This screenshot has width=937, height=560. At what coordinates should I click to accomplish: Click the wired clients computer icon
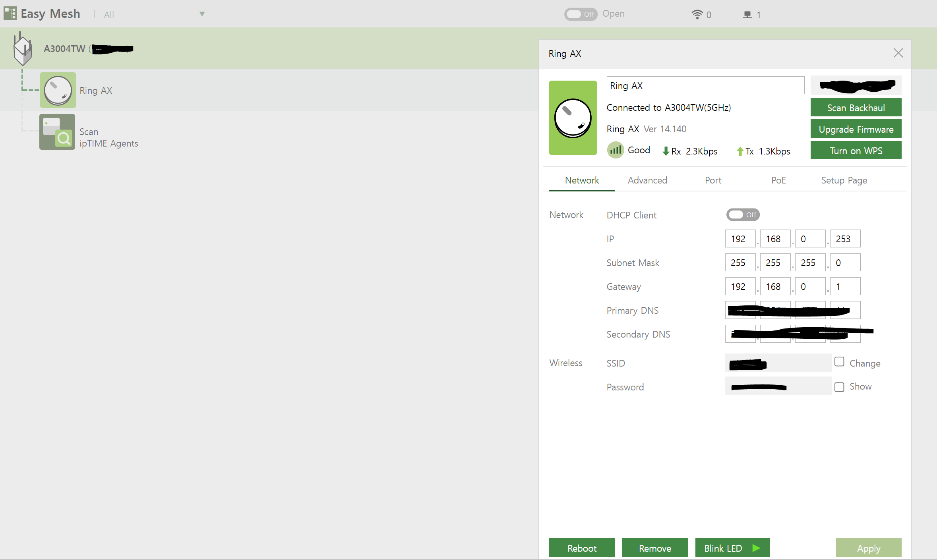pyautogui.click(x=747, y=15)
